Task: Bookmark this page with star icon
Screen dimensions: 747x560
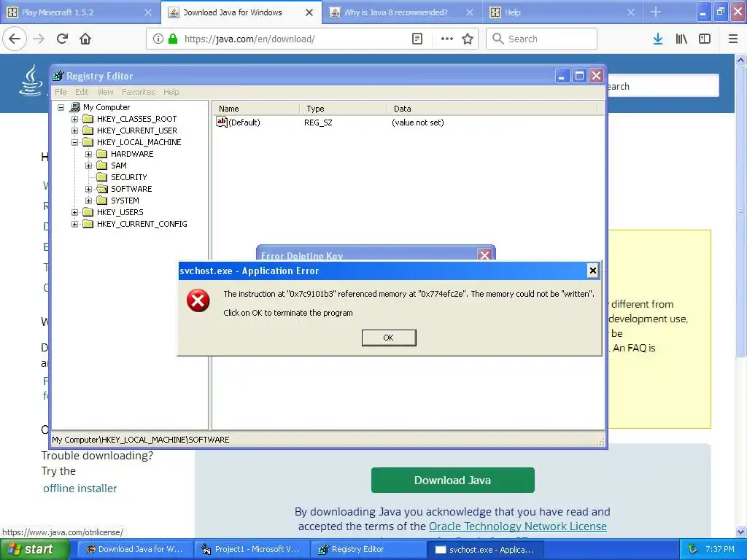Action: [468, 39]
